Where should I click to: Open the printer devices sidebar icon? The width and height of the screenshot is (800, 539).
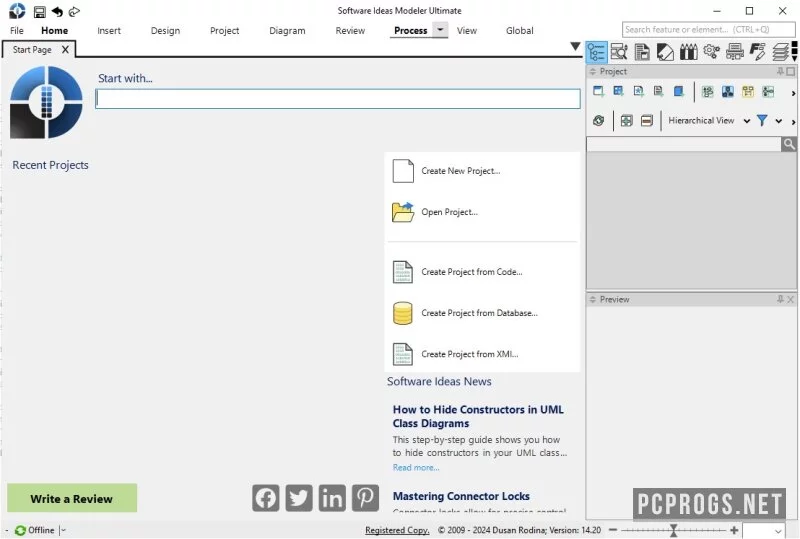coord(735,52)
